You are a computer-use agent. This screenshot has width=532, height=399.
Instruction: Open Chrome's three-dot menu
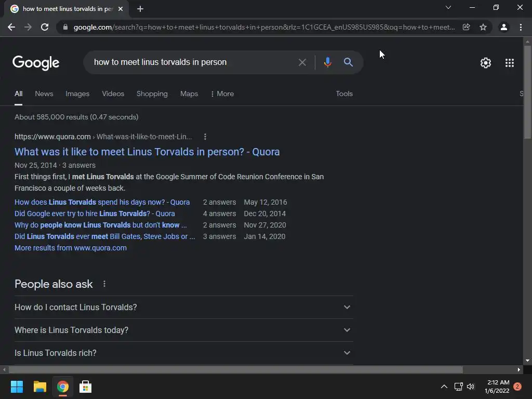pyautogui.click(x=521, y=27)
